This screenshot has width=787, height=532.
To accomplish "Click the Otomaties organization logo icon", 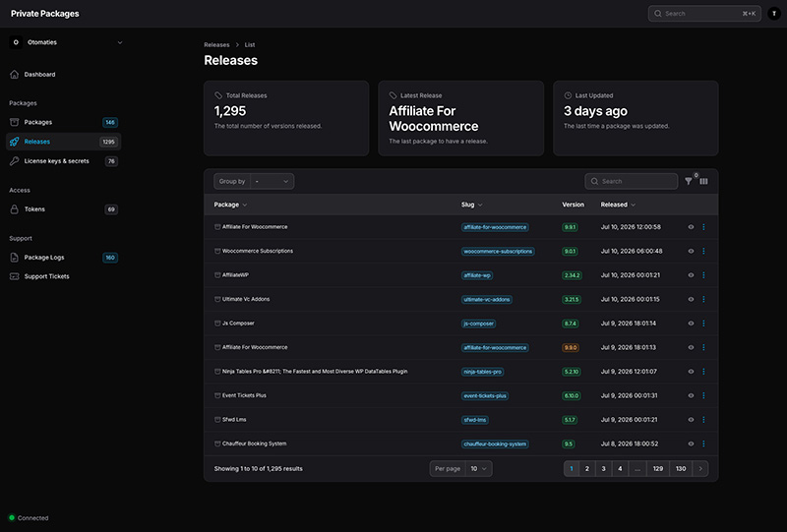I will coord(16,42).
